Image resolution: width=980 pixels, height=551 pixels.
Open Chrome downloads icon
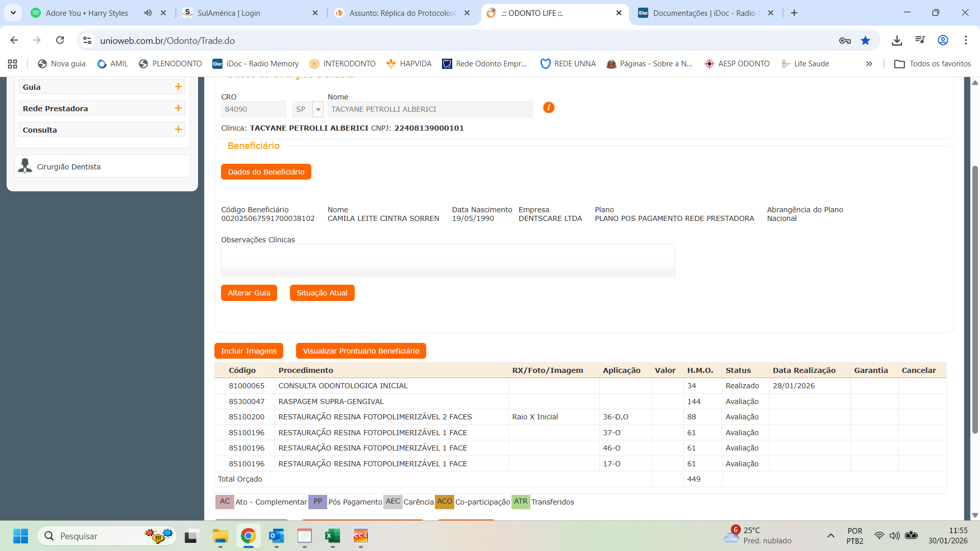click(897, 40)
